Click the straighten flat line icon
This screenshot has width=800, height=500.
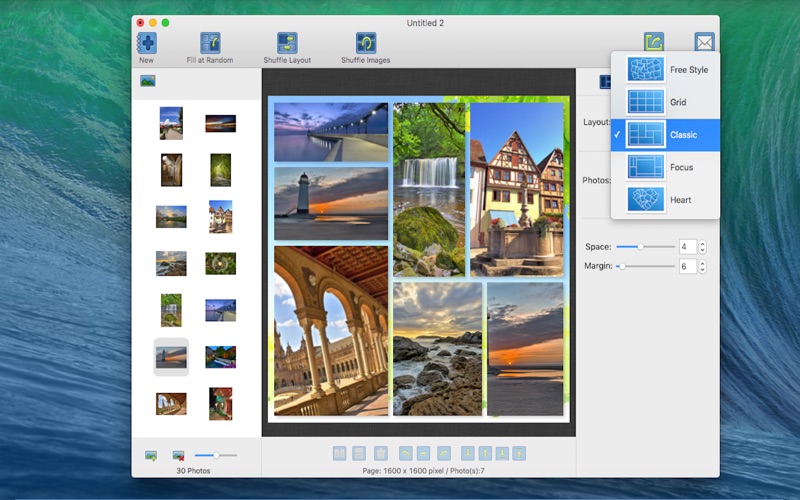[x=423, y=453]
